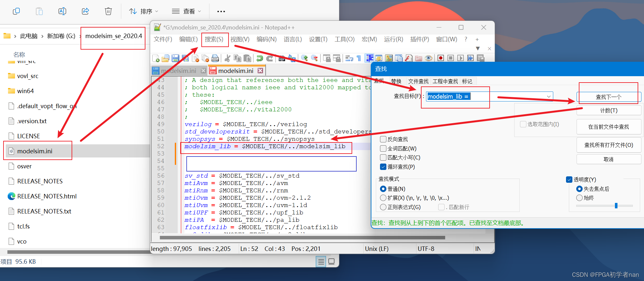This screenshot has width=644, height=281.
Task: Switch Explorer to large icons view
Action: click(x=331, y=261)
